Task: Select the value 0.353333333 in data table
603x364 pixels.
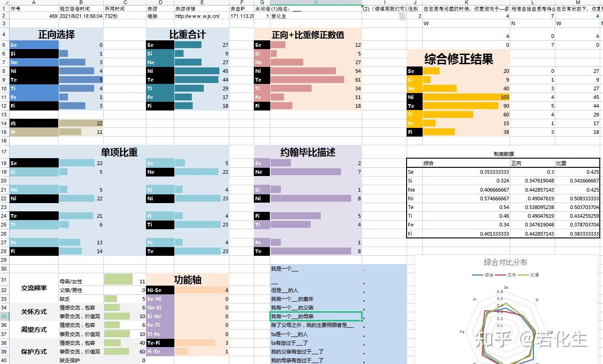Action: point(466,172)
